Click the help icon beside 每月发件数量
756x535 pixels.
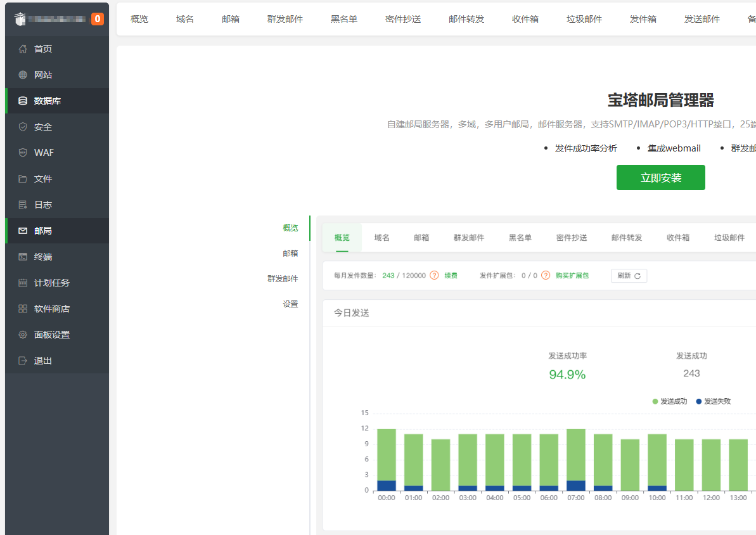point(435,276)
